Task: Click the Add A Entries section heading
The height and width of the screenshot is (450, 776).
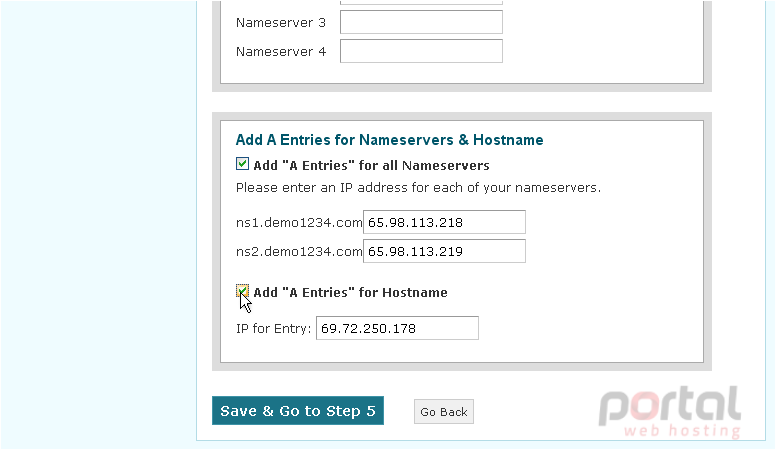Action: tap(389, 140)
